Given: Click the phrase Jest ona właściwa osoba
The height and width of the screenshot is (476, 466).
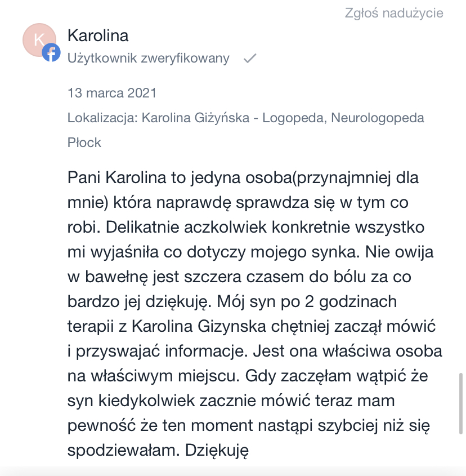Looking at the screenshot, I should [348, 352].
